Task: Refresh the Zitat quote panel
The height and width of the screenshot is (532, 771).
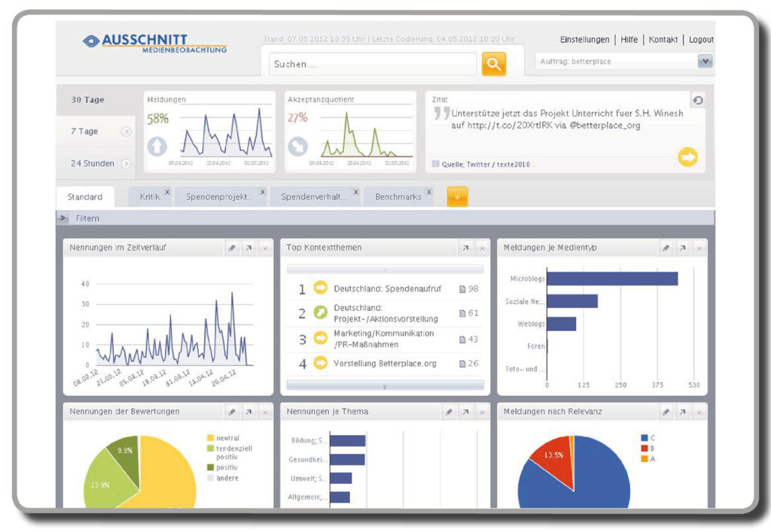Action: tap(698, 100)
